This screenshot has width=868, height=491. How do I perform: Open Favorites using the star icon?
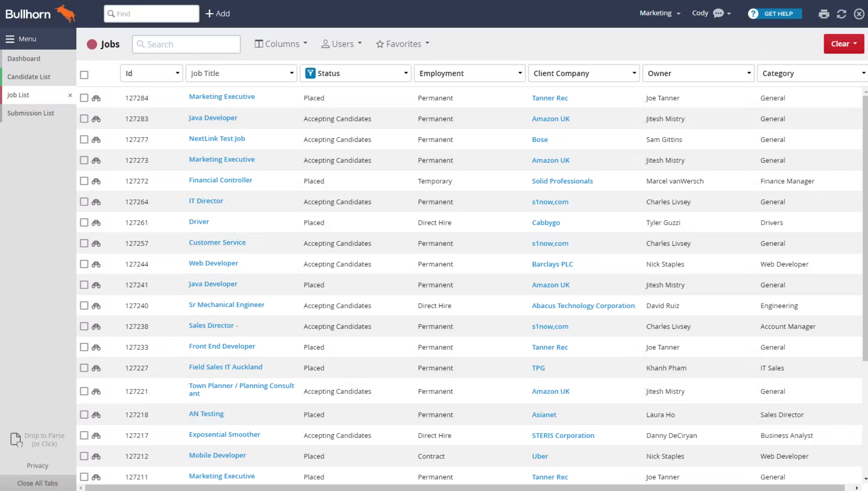click(x=380, y=44)
